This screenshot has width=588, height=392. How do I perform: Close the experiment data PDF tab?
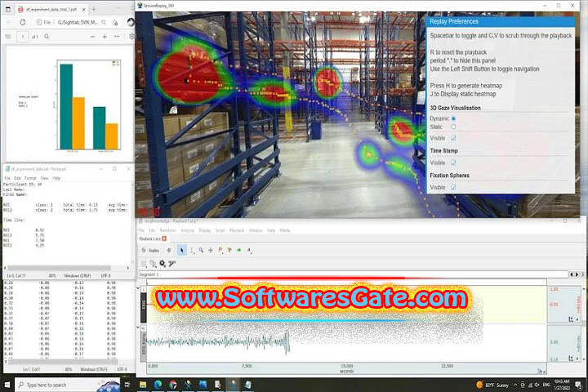pyautogui.click(x=83, y=9)
